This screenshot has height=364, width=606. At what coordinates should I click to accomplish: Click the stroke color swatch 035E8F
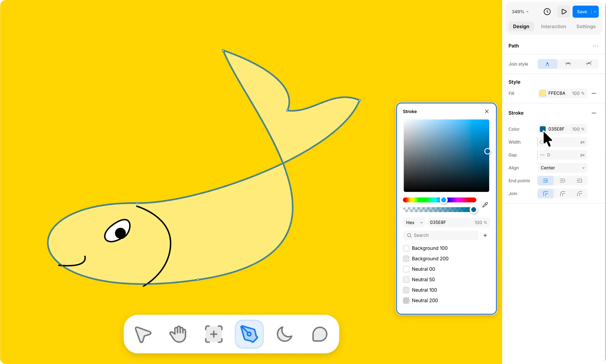pos(543,129)
